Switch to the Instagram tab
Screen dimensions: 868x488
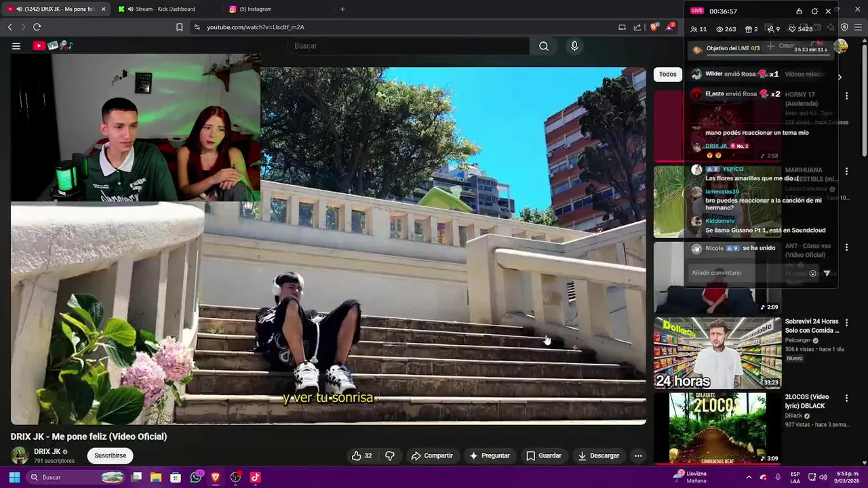coord(255,9)
